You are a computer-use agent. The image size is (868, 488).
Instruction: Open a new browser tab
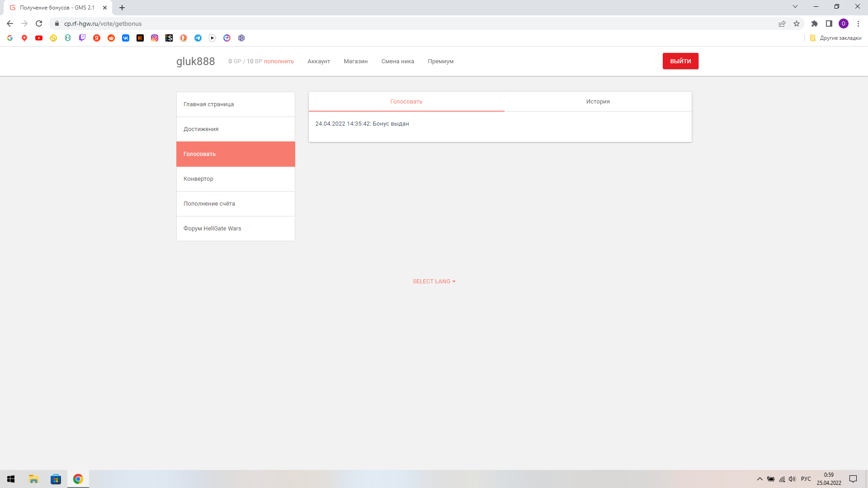pos(122,8)
